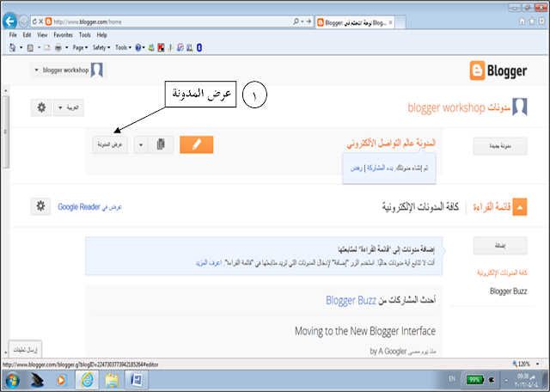Click the RSS feeds icon in command bar
550x392 pixels.
coord(31,47)
